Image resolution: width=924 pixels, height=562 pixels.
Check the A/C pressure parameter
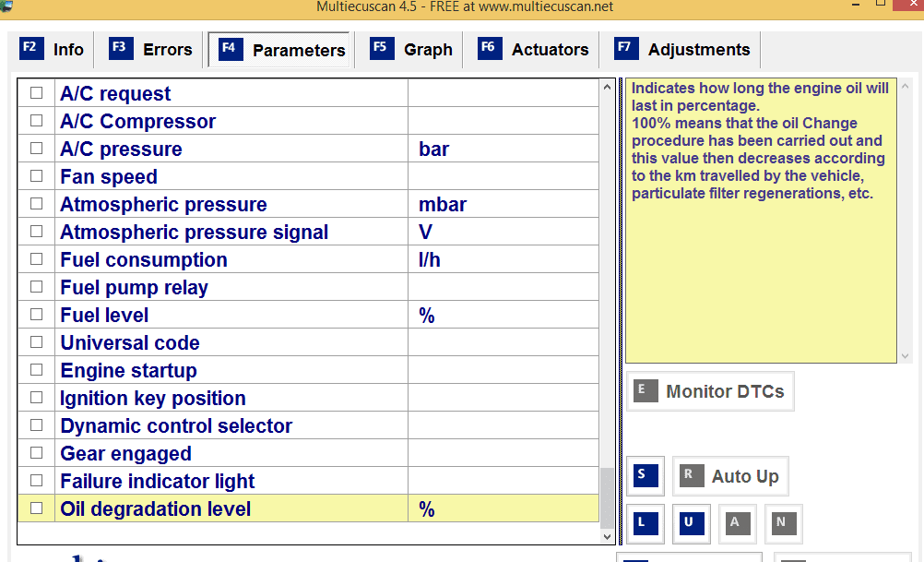[x=37, y=149]
